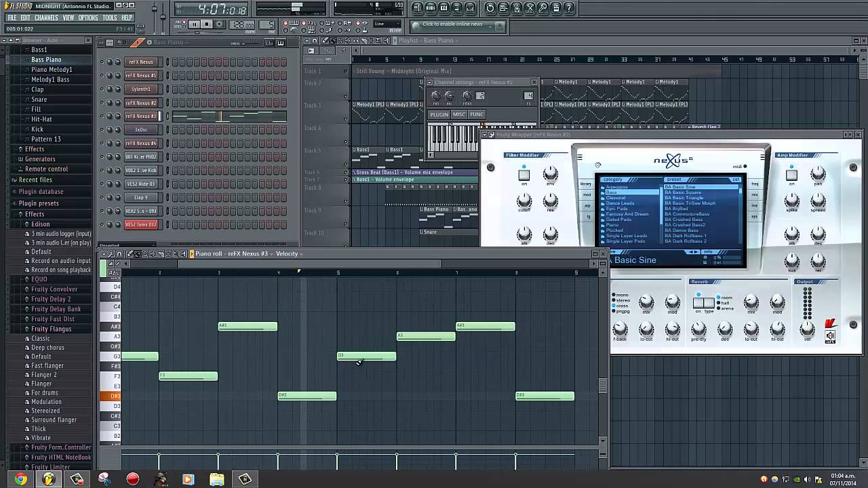The width and height of the screenshot is (868, 488).
Task: Open the Line snap dropdown
Action: click(388, 24)
